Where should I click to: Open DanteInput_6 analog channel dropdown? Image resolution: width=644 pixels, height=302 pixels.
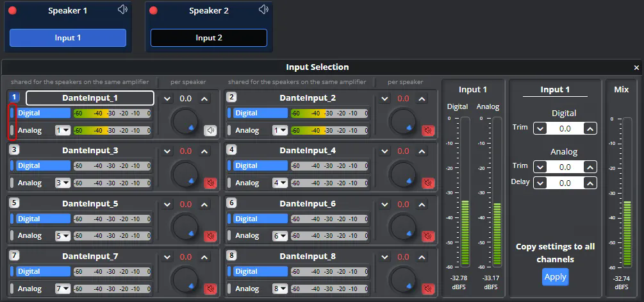coord(280,236)
